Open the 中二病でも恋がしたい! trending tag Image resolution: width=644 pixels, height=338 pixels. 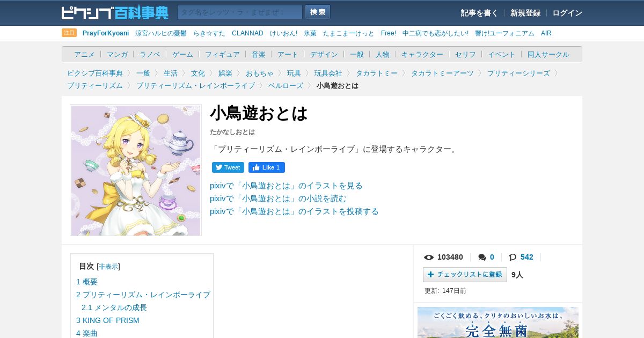(x=435, y=33)
